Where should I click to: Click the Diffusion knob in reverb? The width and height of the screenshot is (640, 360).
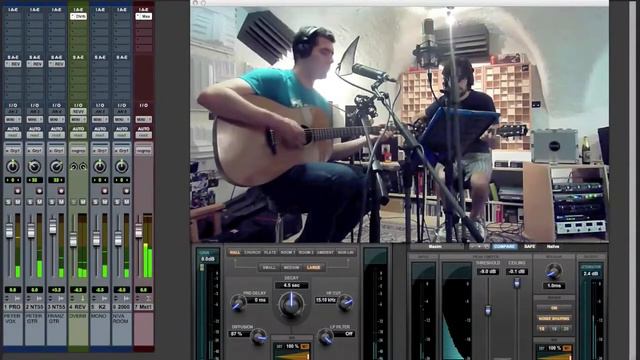pyautogui.click(x=259, y=337)
